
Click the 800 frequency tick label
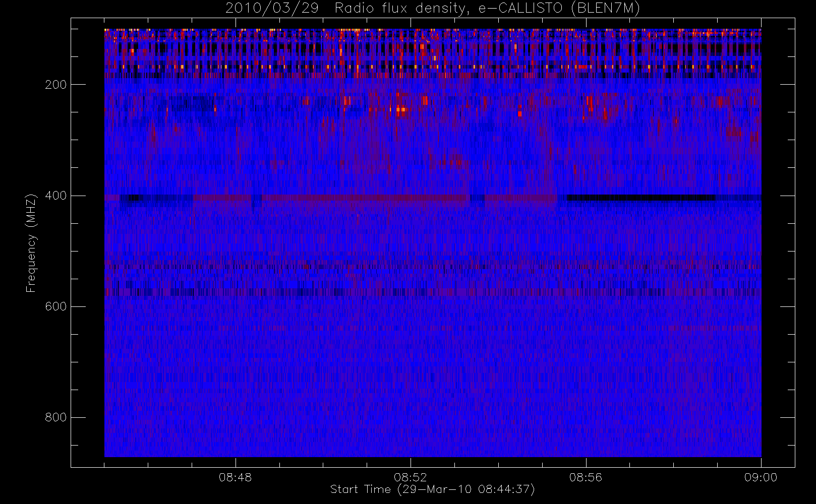[x=55, y=417]
